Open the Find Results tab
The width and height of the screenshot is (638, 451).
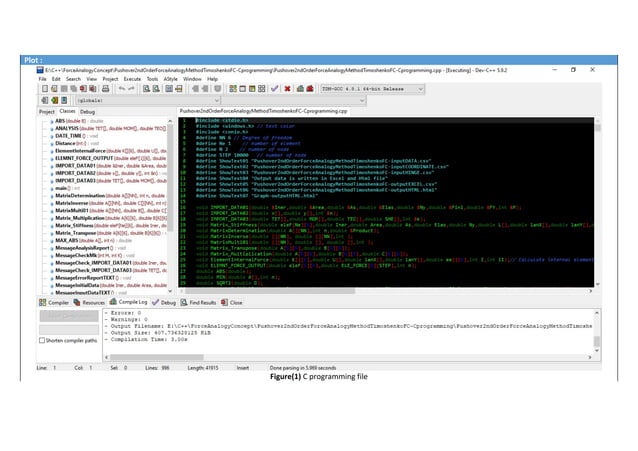[202, 301]
